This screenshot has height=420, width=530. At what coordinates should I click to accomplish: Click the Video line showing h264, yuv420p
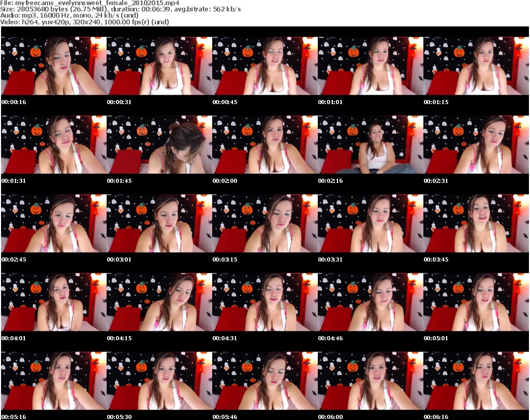click(84, 22)
